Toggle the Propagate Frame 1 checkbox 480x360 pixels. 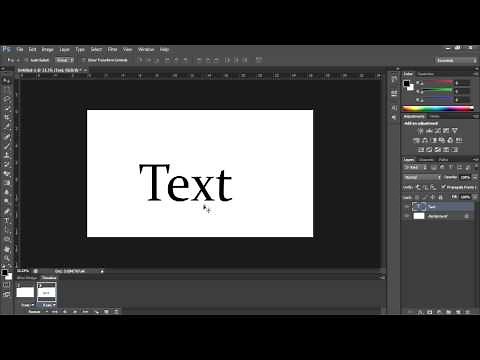click(443, 187)
